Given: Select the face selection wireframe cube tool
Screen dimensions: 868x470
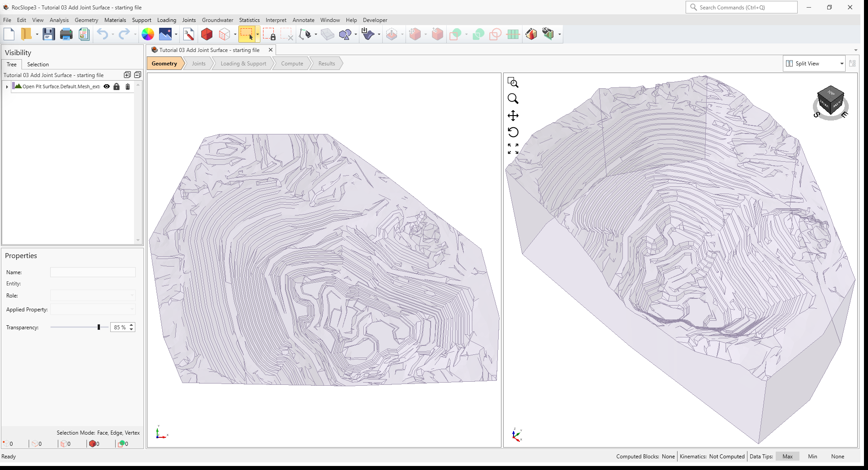Looking at the screenshot, I should pyautogui.click(x=225, y=34).
